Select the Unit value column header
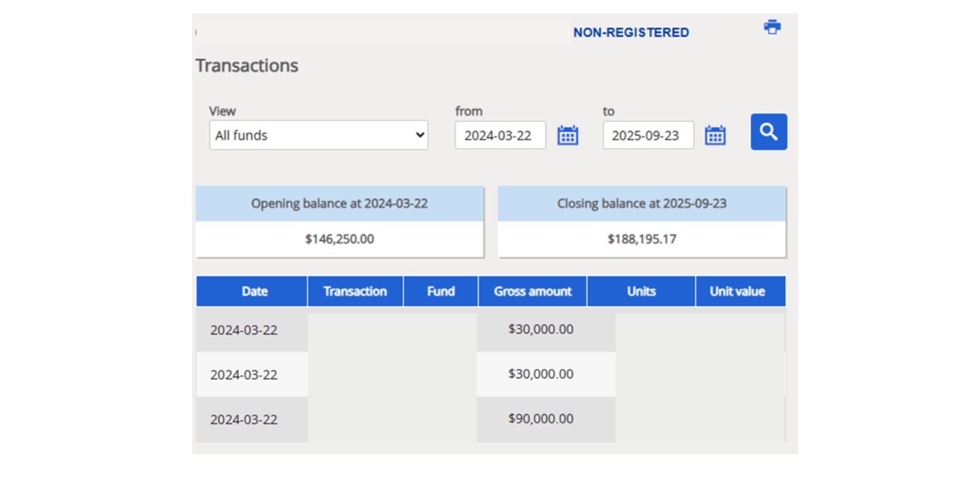 [737, 291]
